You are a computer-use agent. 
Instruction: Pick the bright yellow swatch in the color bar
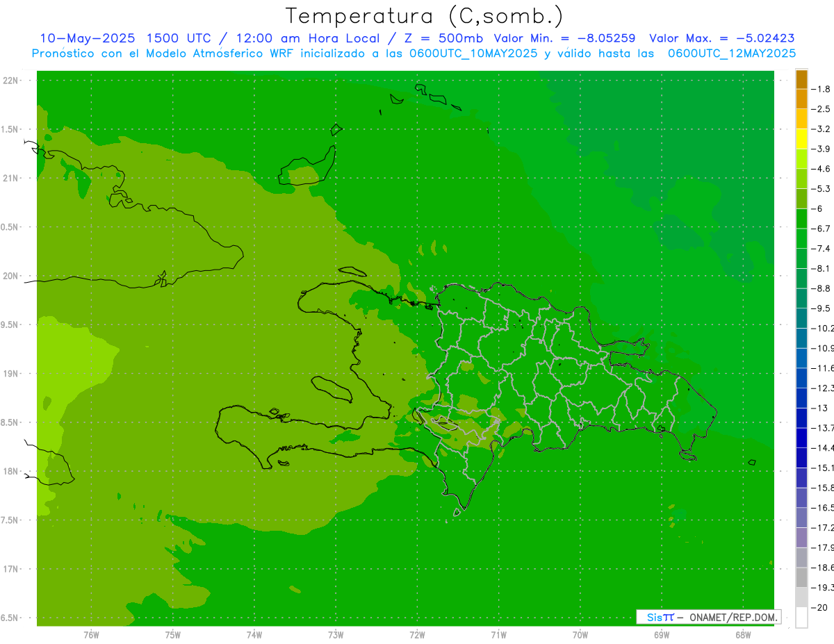pyautogui.click(x=801, y=139)
